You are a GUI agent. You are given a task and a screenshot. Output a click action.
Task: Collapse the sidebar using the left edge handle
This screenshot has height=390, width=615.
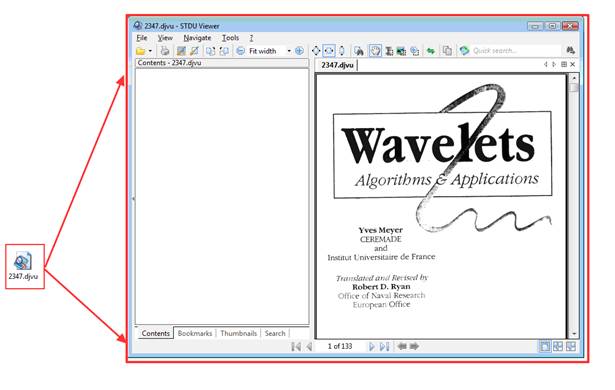(133, 199)
